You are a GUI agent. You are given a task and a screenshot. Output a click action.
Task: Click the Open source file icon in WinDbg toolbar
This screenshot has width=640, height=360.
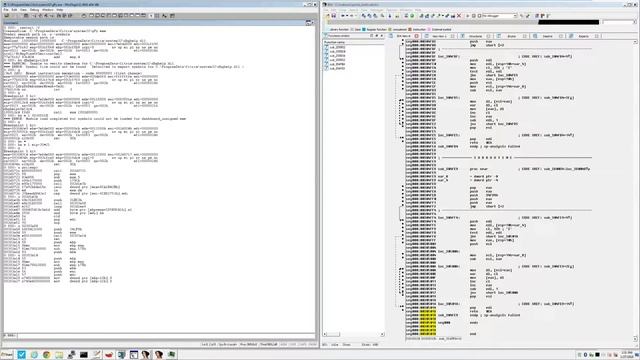(7, 16)
